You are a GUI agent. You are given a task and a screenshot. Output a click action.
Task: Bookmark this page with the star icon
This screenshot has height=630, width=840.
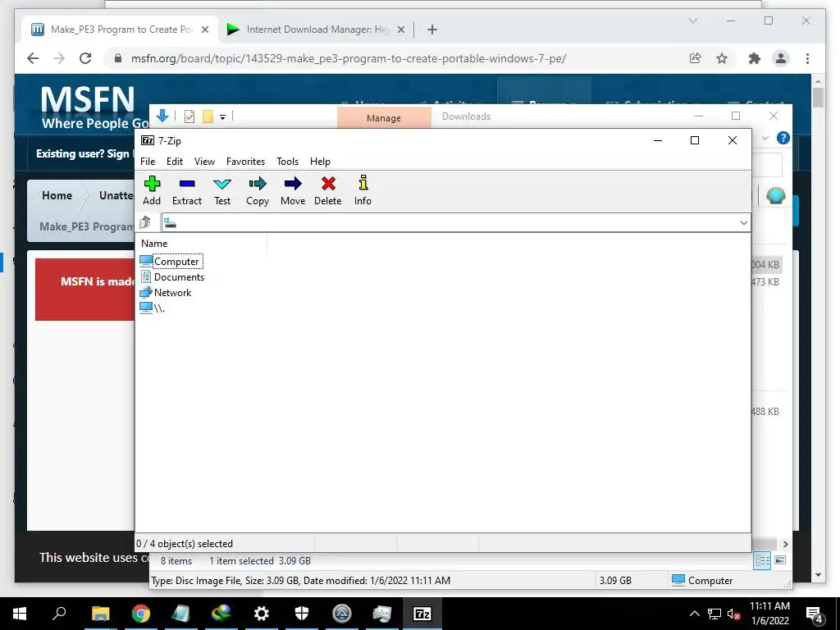point(722,58)
